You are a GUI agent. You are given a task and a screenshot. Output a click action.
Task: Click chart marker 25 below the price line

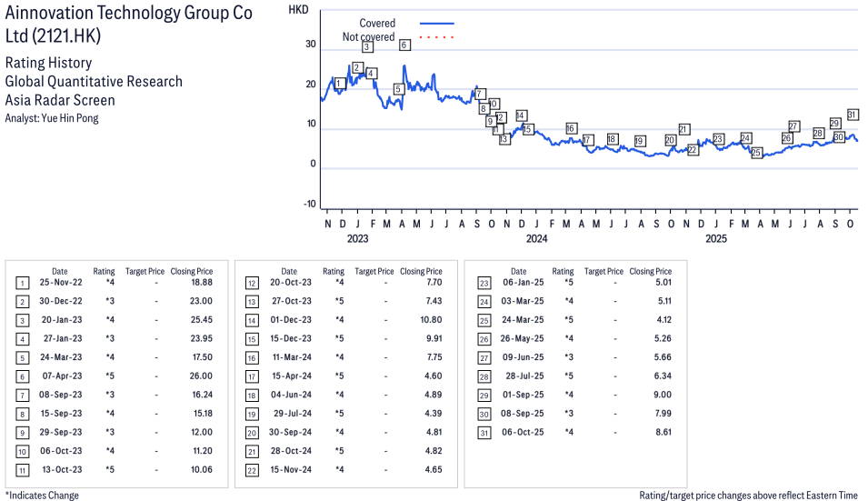pos(756,153)
